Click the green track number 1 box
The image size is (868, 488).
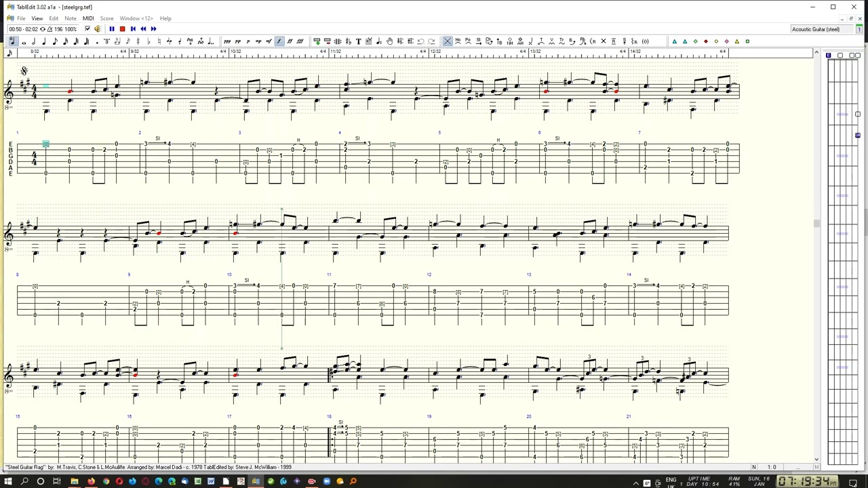859,29
